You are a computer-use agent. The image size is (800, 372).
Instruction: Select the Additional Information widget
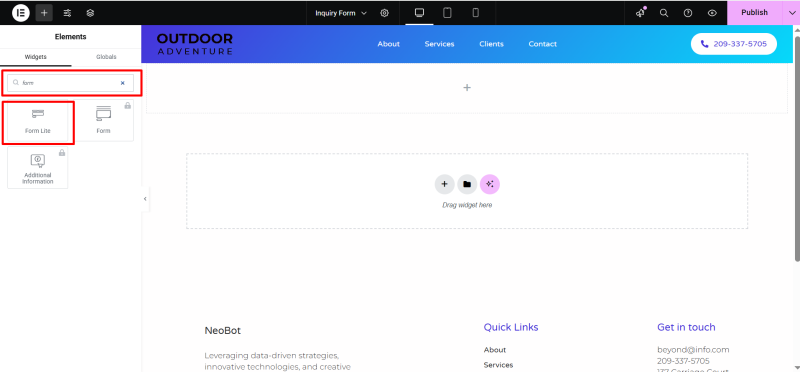pos(38,167)
